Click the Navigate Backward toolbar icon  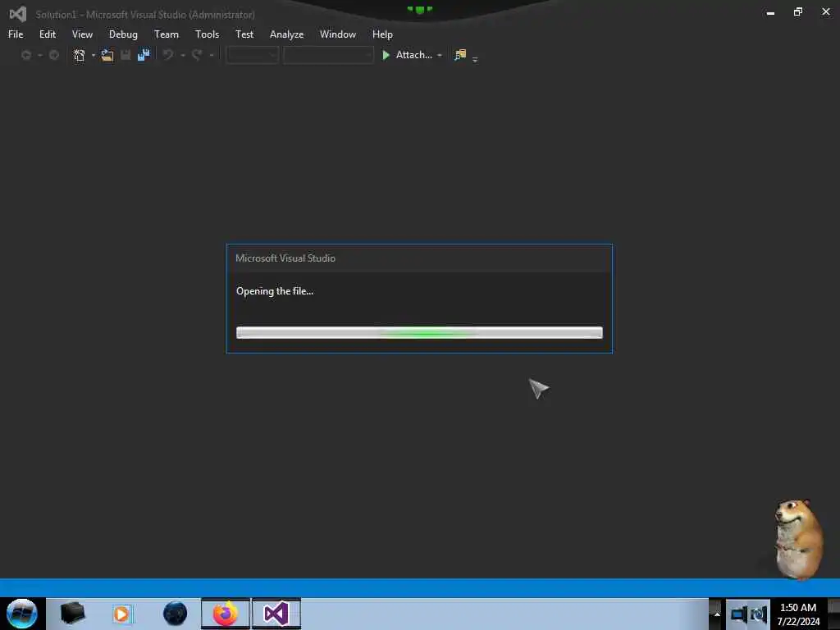point(25,55)
